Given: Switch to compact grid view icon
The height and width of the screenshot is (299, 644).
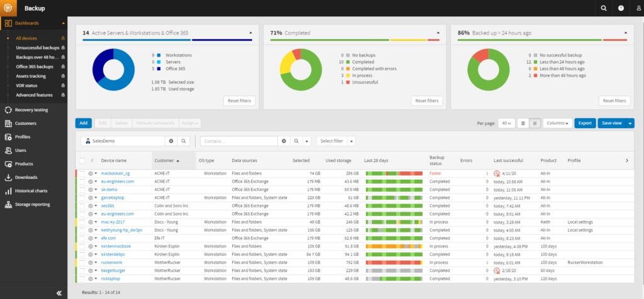Looking at the screenshot, I should point(535,123).
